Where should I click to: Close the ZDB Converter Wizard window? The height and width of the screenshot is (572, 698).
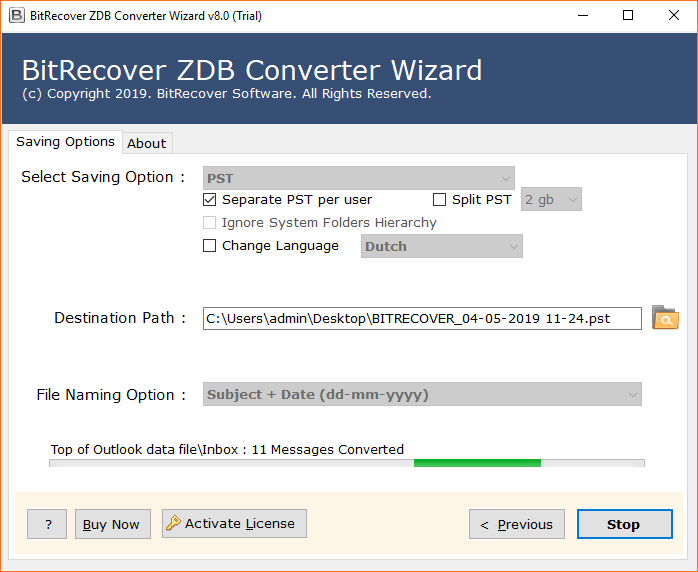pyautogui.click(x=674, y=16)
